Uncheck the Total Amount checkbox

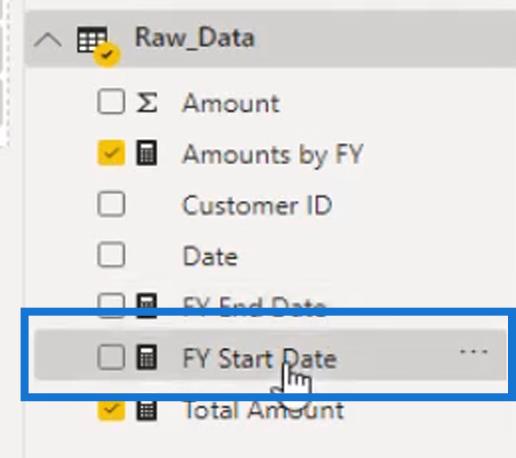point(111,411)
